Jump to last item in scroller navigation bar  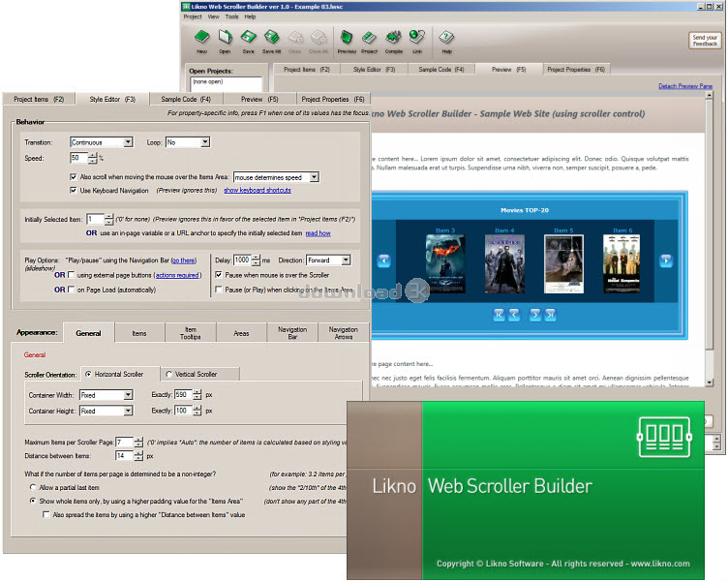coord(550,315)
